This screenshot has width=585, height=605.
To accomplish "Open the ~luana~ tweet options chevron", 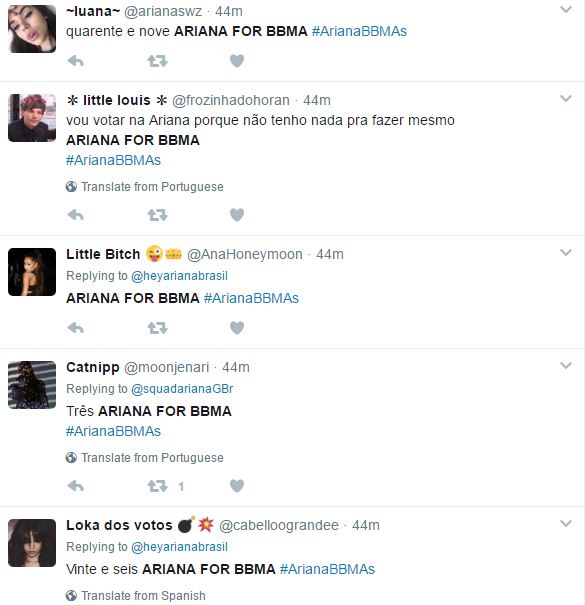I will [x=566, y=10].
